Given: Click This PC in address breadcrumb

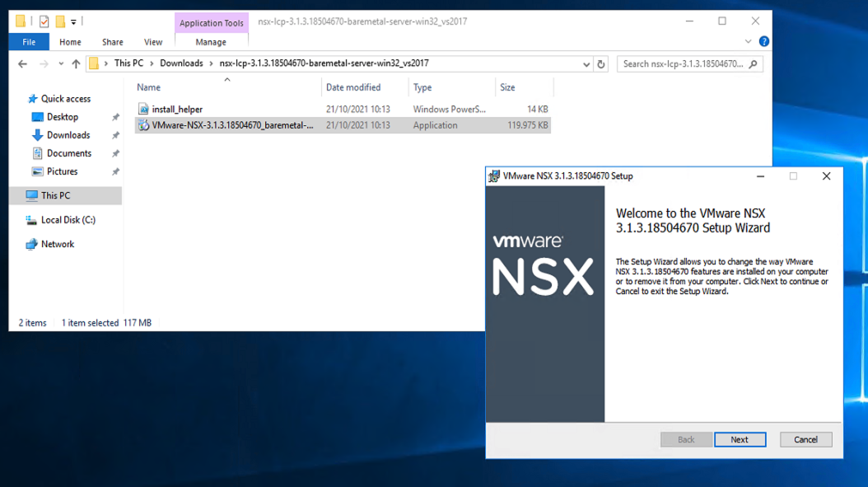Looking at the screenshot, I should tap(128, 63).
